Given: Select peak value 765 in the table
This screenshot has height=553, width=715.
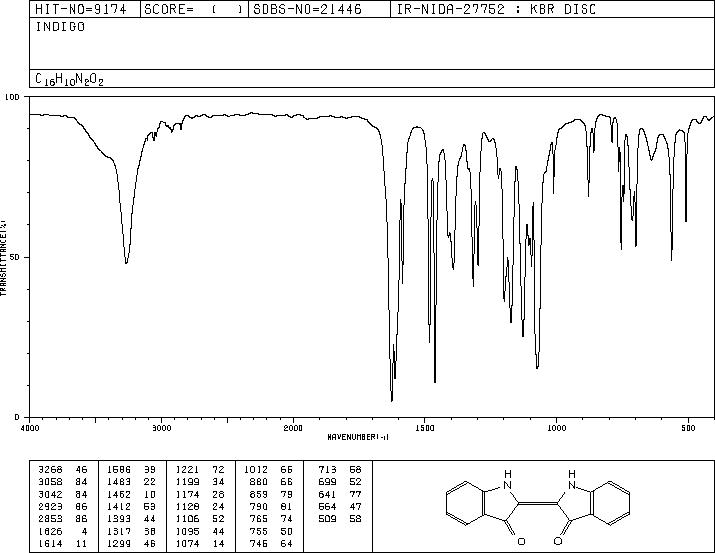Looking at the screenshot, I should pyautogui.click(x=258, y=519).
